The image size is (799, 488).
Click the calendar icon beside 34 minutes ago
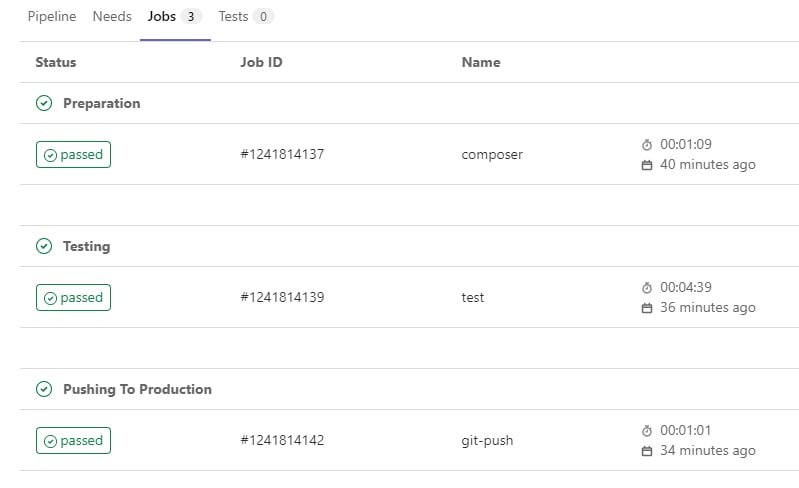pyautogui.click(x=647, y=451)
